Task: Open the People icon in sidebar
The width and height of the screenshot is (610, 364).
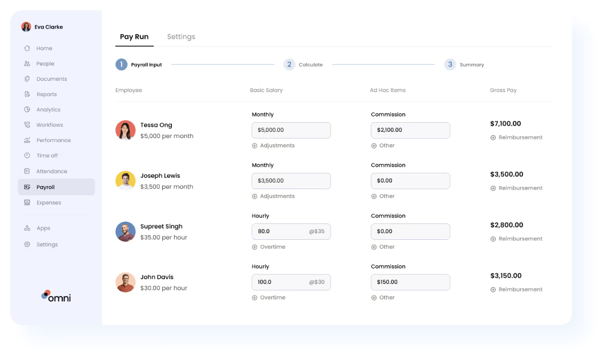Action: pyautogui.click(x=27, y=64)
